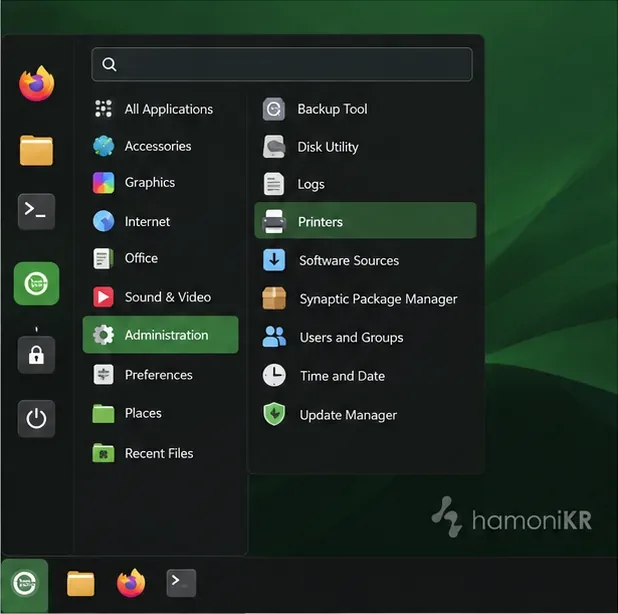Image resolution: width=618 pixels, height=614 pixels.
Task: Click the printer icon
Action: point(274,221)
